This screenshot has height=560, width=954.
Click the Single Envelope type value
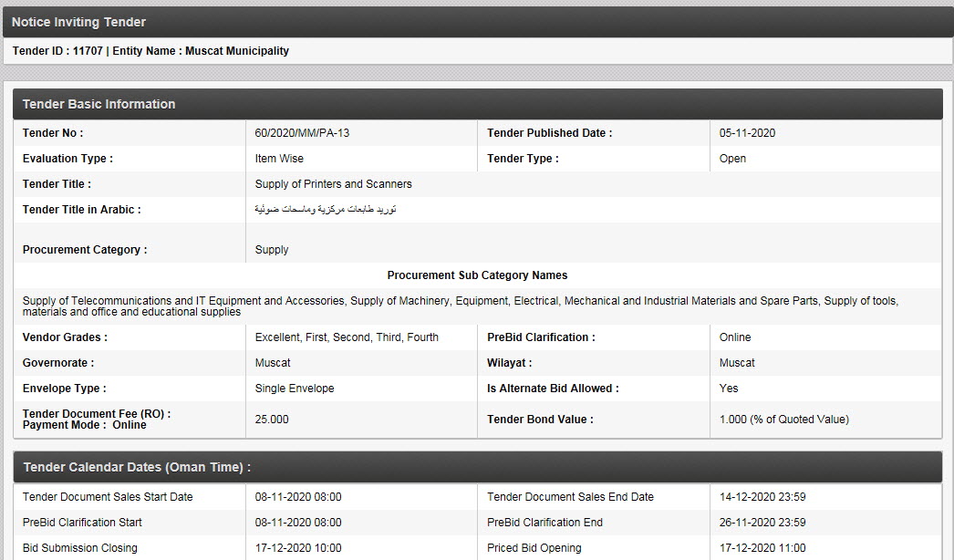point(295,389)
